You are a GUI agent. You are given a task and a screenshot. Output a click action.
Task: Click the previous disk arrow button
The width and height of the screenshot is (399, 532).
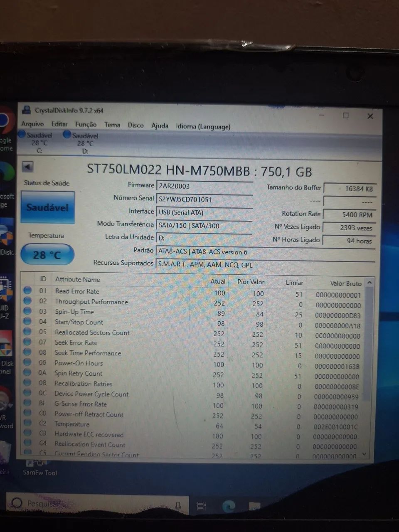coord(27,167)
